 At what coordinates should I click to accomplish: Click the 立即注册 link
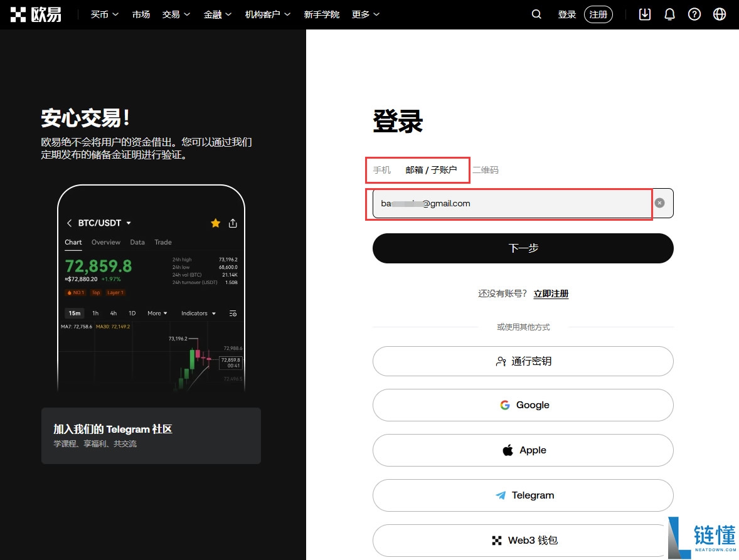(x=551, y=294)
